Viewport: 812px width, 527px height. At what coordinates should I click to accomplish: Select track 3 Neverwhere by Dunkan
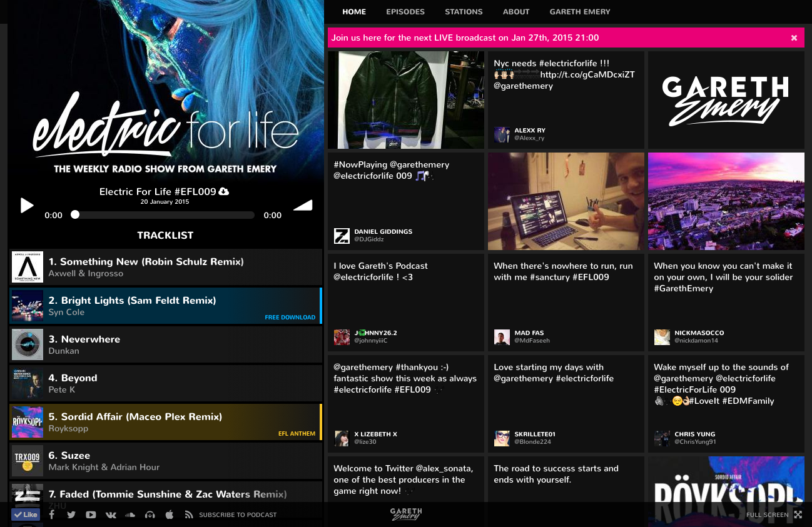[166, 344]
